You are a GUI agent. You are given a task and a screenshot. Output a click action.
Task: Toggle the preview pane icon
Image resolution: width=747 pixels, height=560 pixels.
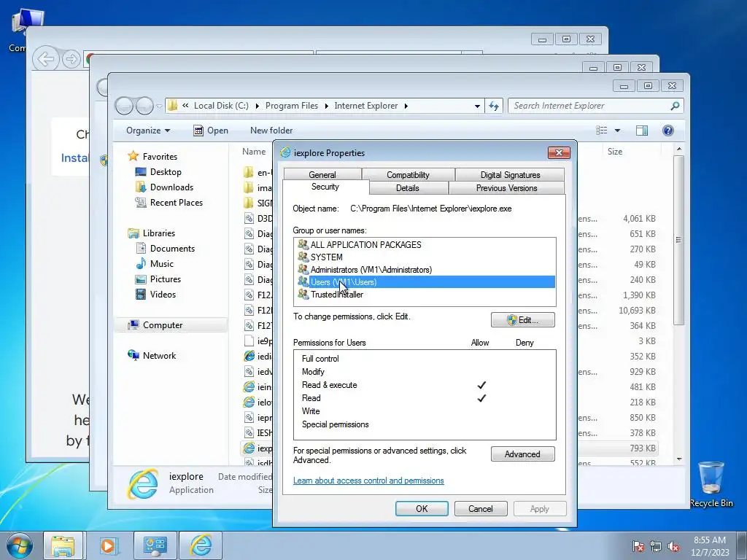click(x=642, y=131)
